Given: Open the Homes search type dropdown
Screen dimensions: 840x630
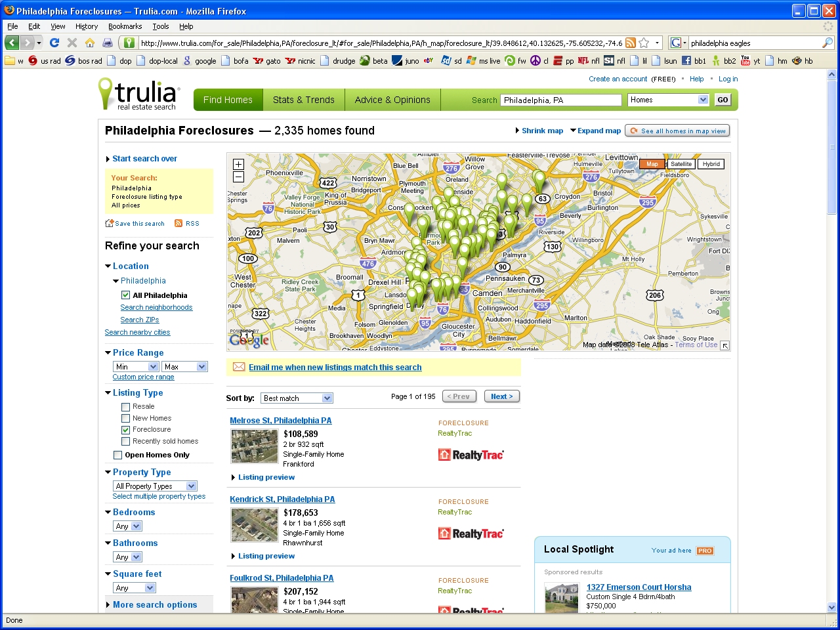Looking at the screenshot, I should 668,100.
